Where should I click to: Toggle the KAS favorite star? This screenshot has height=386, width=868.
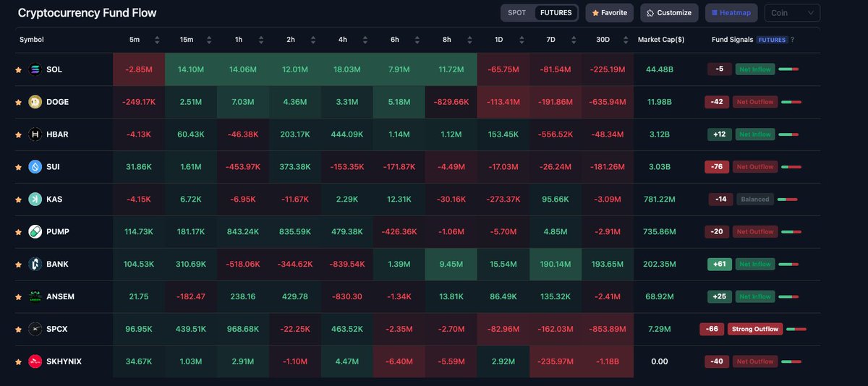tap(18, 200)
